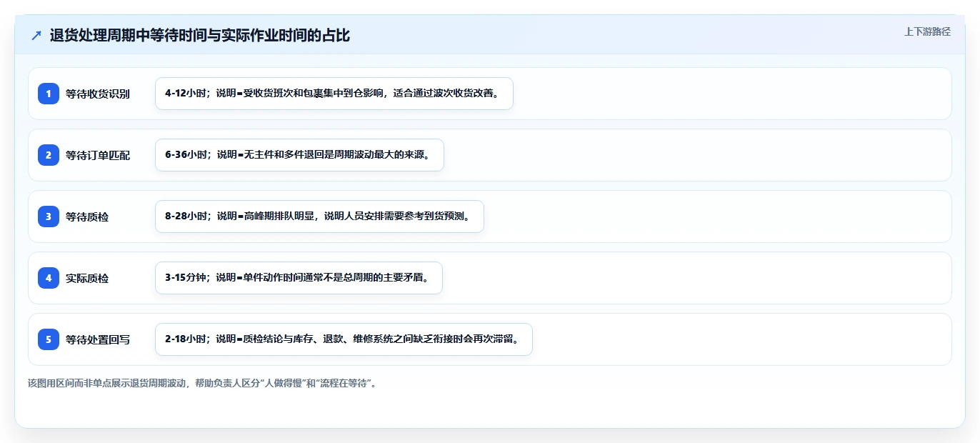This screenshot has width=980, height=443.
Task: Click the footnote starting 该图用区间而非单点
Action: click(202, 383)
